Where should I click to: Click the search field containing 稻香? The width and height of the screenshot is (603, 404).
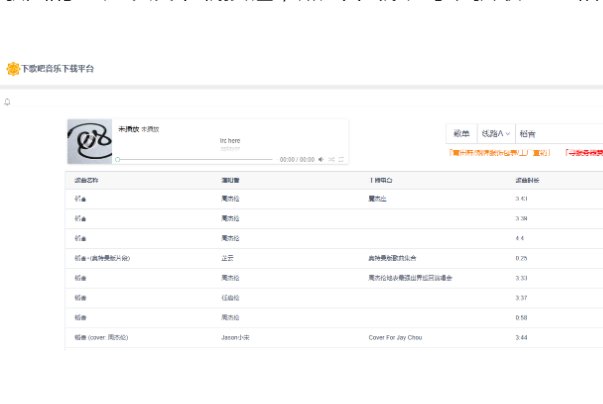[x=565, y=133]
